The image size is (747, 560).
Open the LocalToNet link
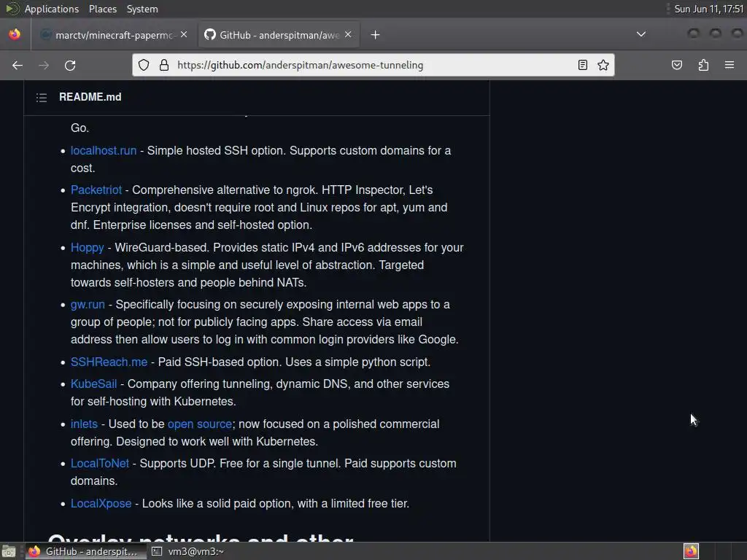(x=100, y=463)
